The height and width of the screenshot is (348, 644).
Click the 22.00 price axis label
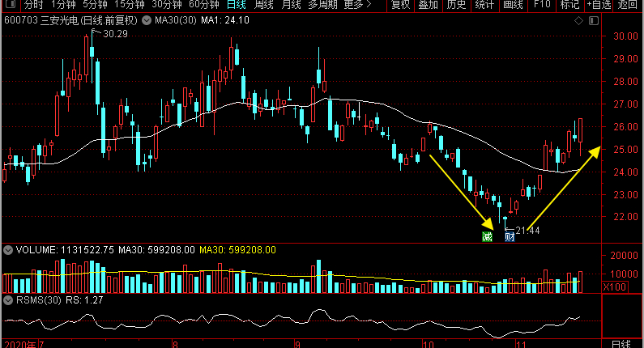[625, 217]
